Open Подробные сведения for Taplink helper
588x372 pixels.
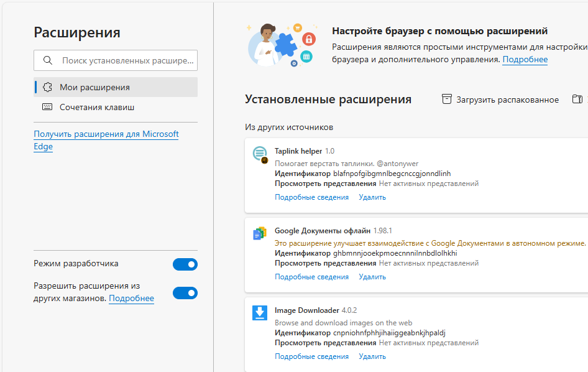pyautogui.click(x=311, y=197)
